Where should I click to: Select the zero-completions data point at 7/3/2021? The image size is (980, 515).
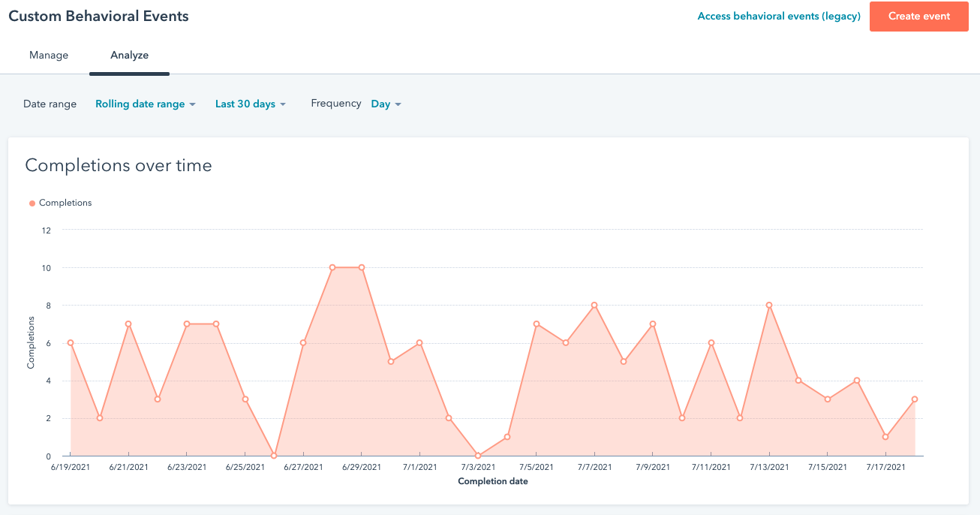click(478, 455)
